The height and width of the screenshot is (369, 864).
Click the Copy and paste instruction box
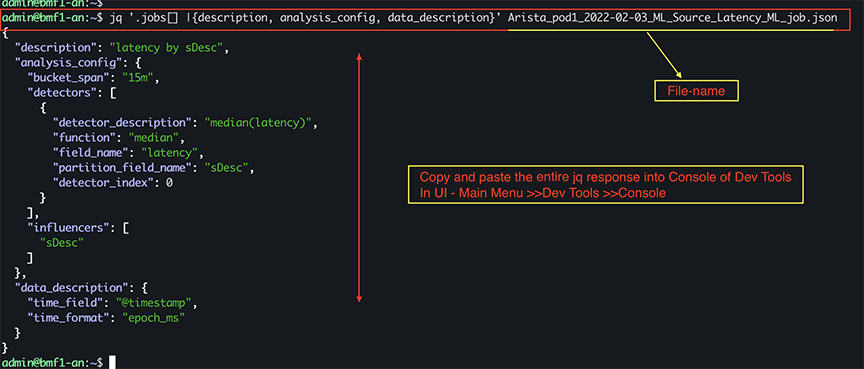[x=604, y=184]
